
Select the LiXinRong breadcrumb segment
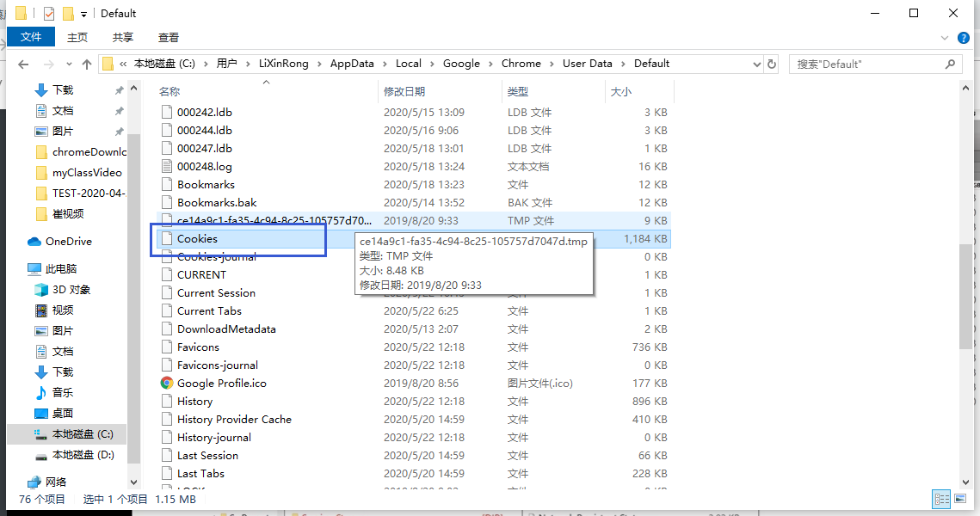tap(284, 63)
